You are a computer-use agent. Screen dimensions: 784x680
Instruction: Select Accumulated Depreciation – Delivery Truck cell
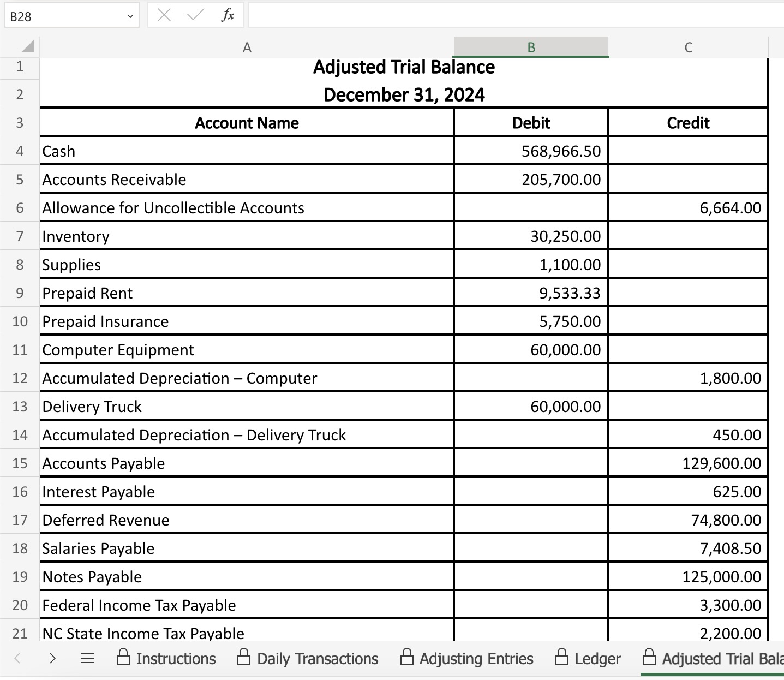pyautogui.click(x=247, y=435)
